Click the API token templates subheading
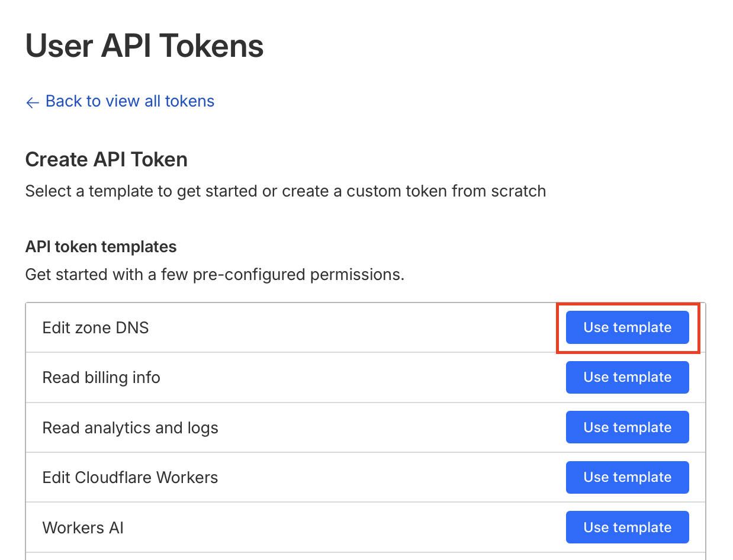 (101, 246)
